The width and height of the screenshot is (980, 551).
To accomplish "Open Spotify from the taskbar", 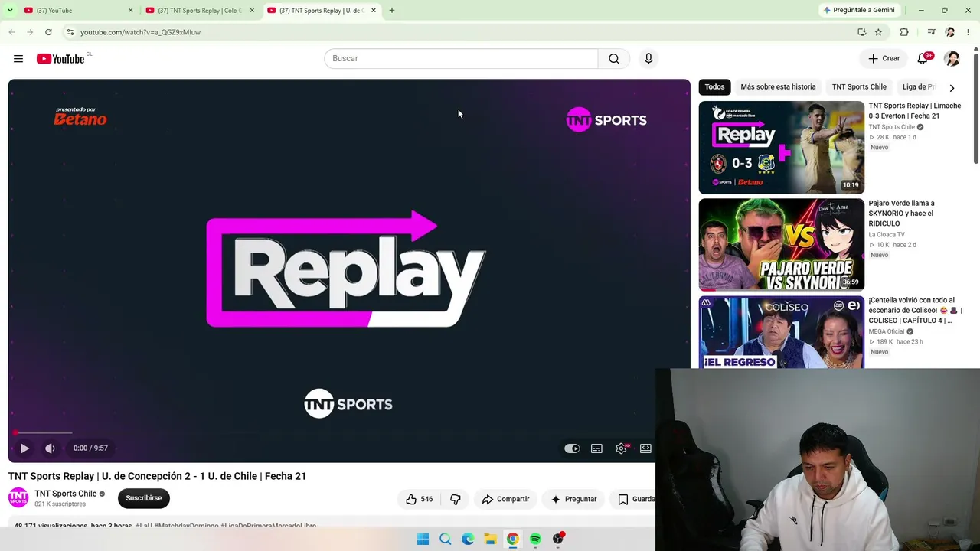I will point(535,540).
